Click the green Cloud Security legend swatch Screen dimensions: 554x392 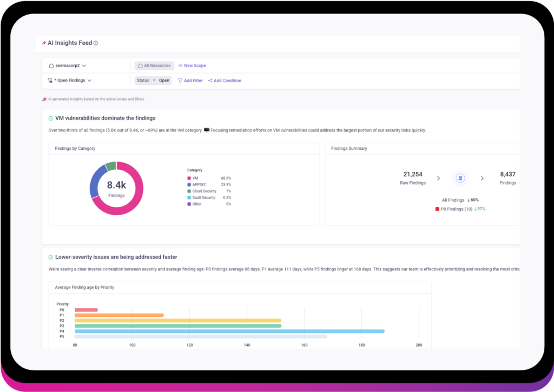click(x=189, y=191)
